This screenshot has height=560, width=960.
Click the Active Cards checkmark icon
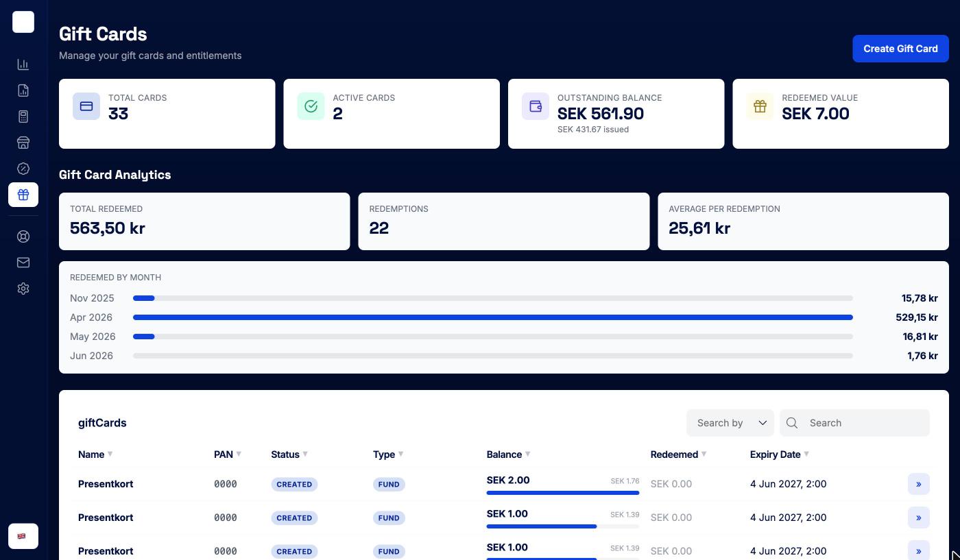[311, 106]
